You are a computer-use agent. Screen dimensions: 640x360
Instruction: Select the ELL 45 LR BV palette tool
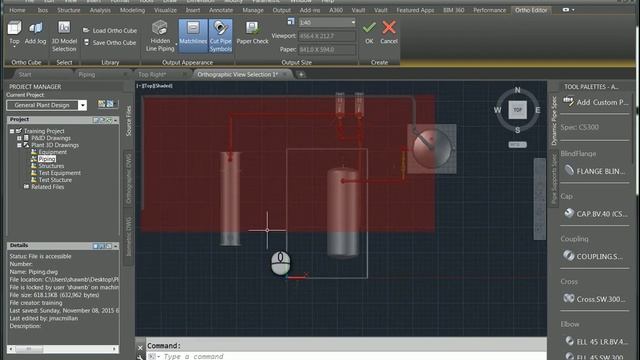596,341
